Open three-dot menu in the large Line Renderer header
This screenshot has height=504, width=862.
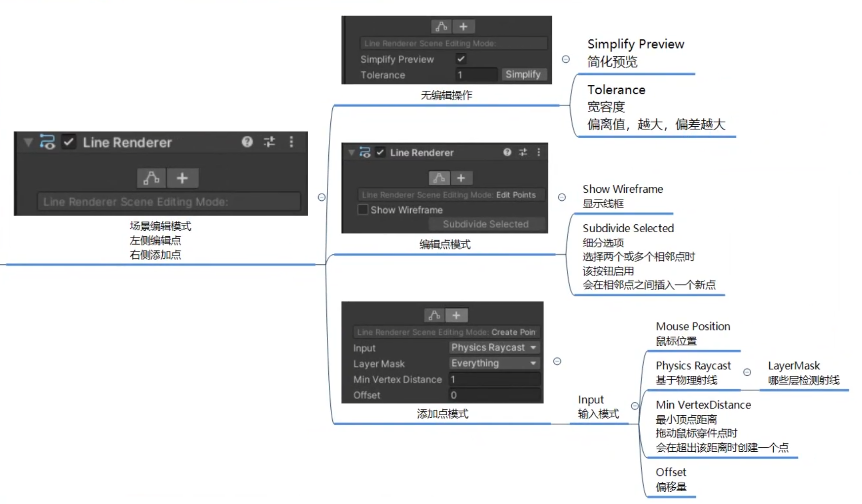(x=291, y=142)
